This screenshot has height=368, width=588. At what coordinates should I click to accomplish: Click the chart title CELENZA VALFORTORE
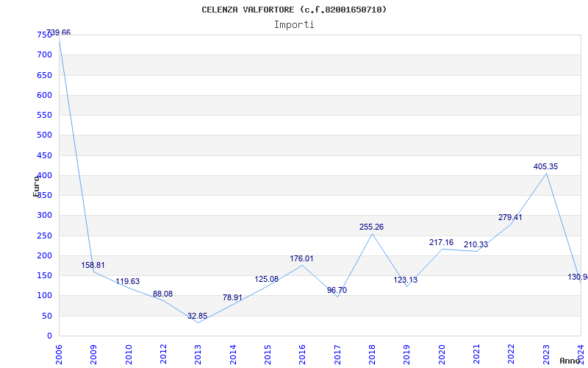pos(294,10)
